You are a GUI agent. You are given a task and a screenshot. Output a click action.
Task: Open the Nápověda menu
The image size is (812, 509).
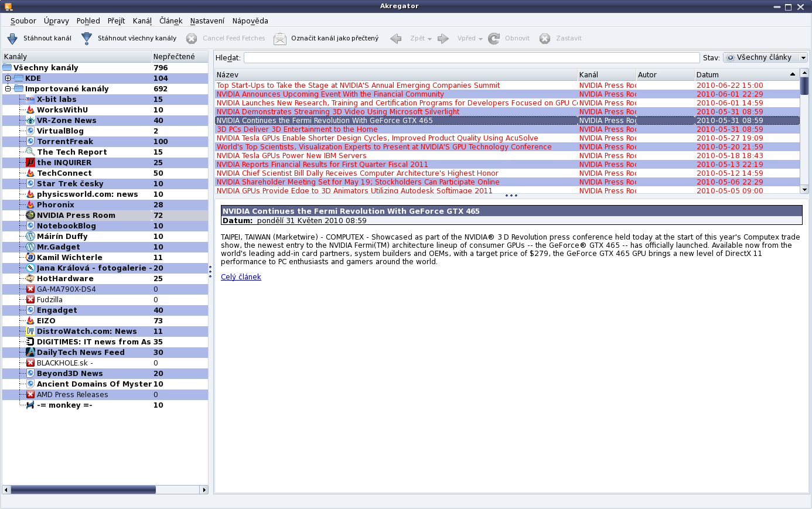click(250, 21)
